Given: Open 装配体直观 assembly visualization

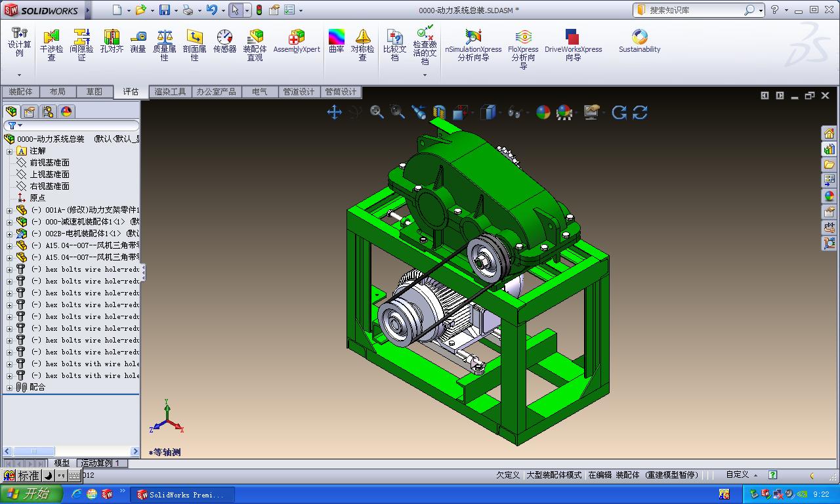Looking at the screenshot, I should 255,45.
